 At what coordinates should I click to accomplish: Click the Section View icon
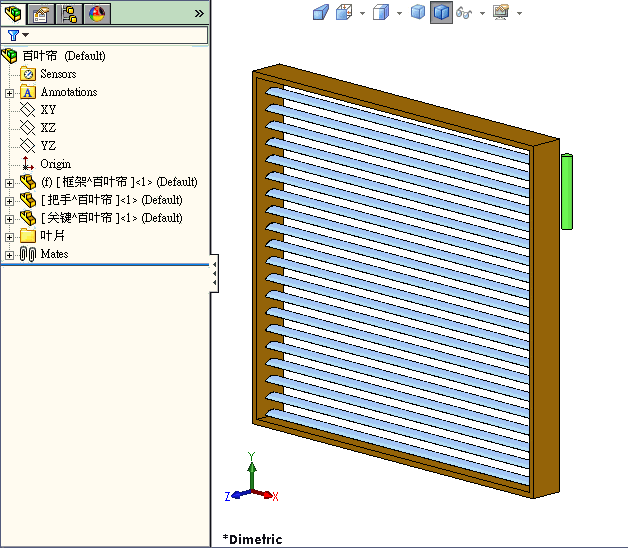(344, 12)
